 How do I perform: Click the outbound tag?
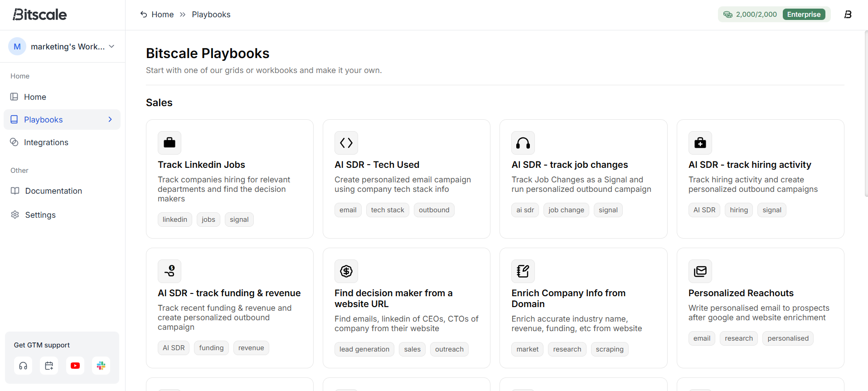click(x=434, y=210)
